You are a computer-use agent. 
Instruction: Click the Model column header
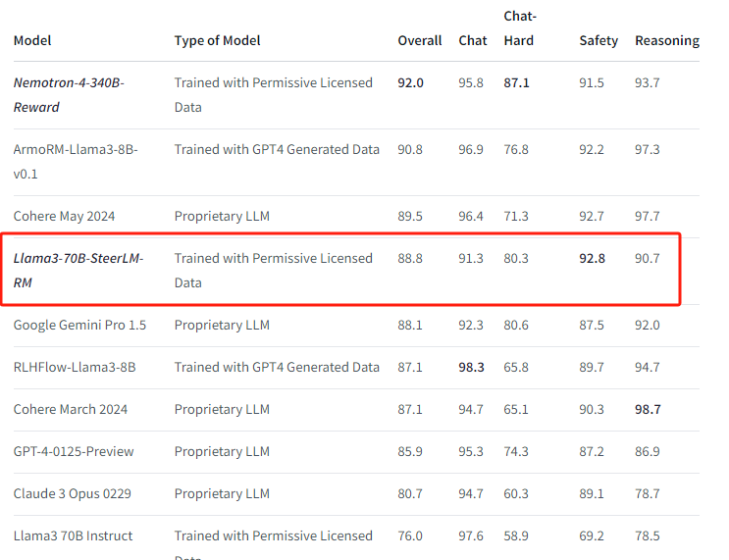(x=32, y=41)
